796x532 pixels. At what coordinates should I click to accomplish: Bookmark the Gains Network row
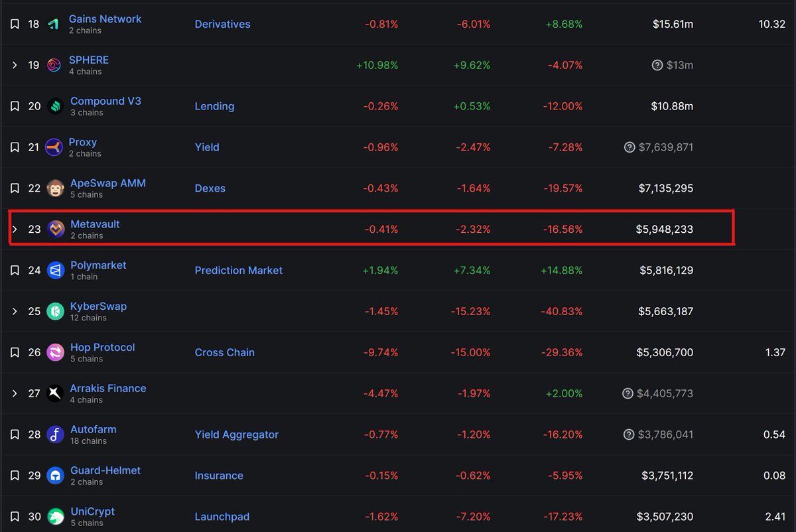click(15, 24)
